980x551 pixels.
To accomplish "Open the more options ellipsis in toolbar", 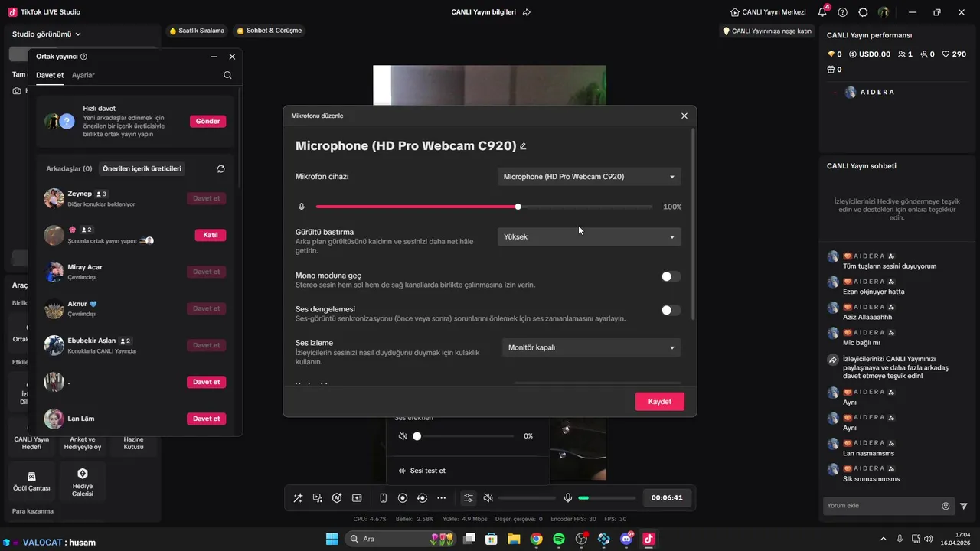I will coord(442,498).
